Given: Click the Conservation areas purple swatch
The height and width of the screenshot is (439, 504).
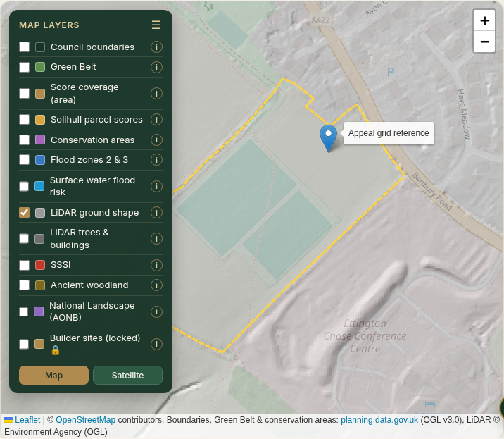Looking at the screenshot, I should click(x=40, y=140).
